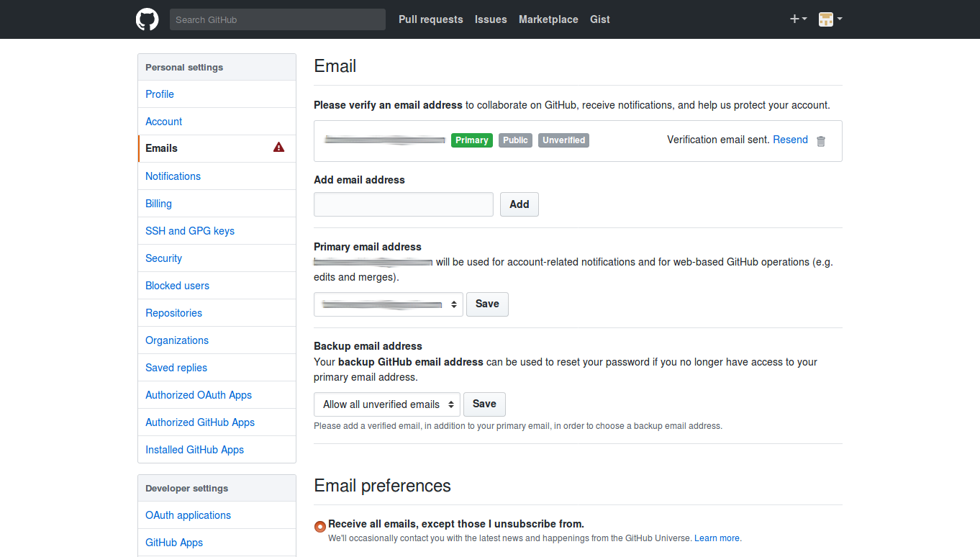
Task: Focus the Search GitHub field
Action: (x=278, y=19)
